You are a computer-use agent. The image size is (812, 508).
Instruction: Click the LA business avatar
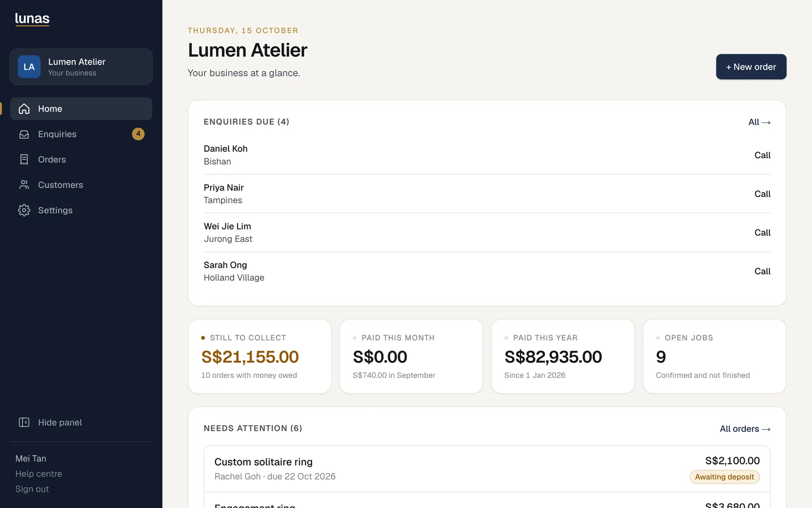29,67
